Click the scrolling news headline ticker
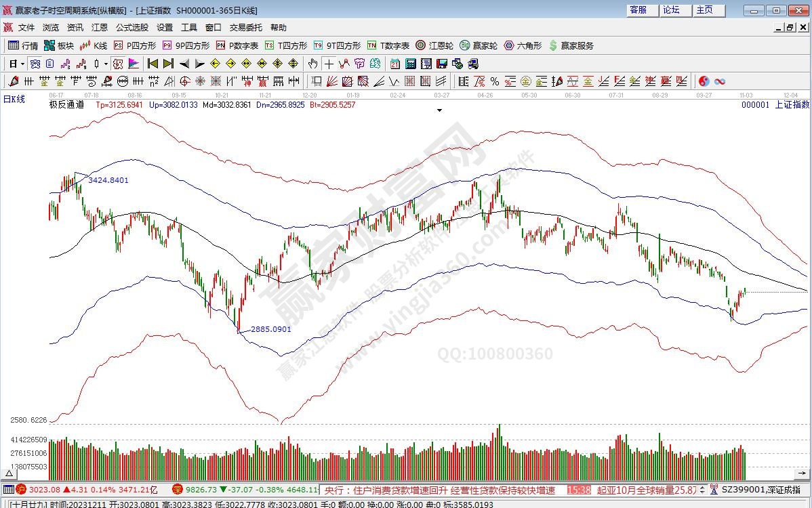The width and height of the screenshot is (812, 508). (441, 490)
